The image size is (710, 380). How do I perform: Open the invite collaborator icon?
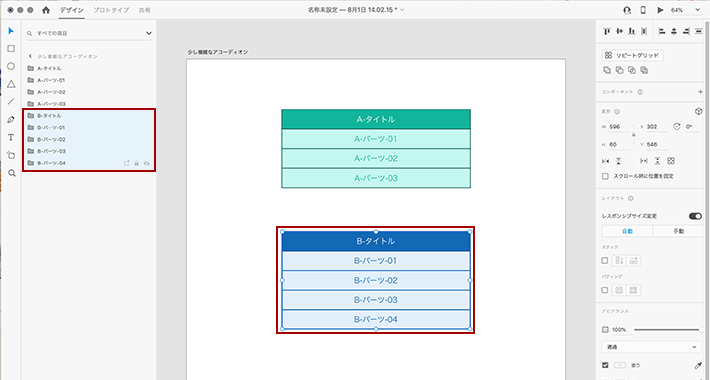tap(627, 10)
